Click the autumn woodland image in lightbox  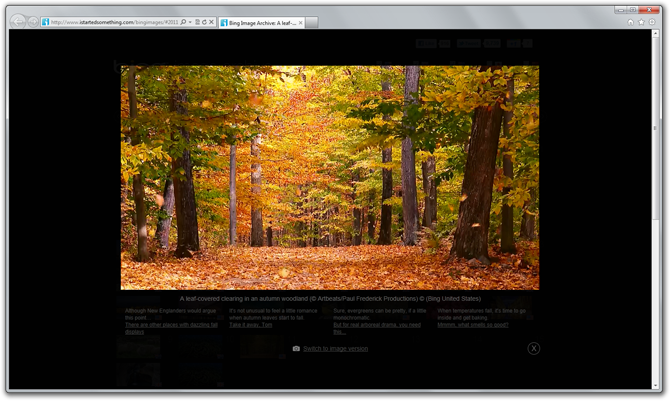(x=330, y=177)
